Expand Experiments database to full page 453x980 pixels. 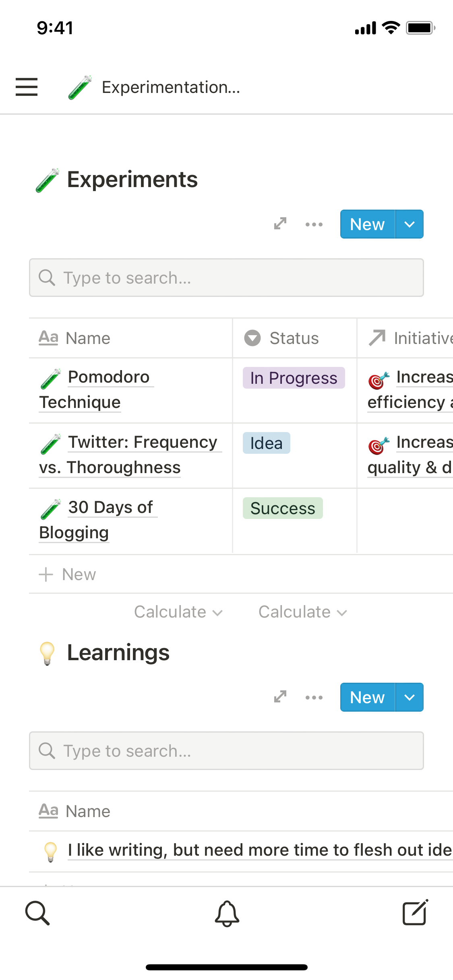click(280, 224)
